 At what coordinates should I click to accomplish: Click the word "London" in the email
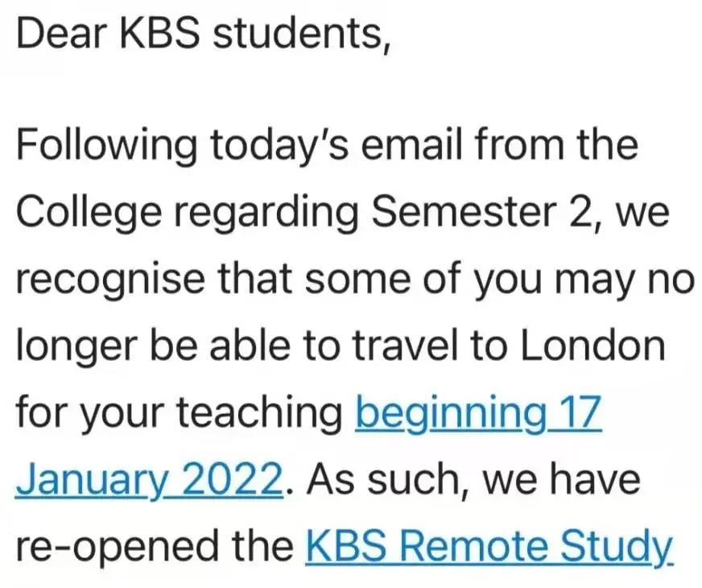click(593, 346)
